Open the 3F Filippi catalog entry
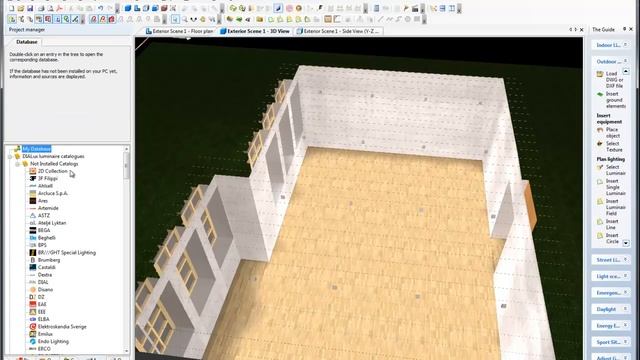 [x=48, y=178]
